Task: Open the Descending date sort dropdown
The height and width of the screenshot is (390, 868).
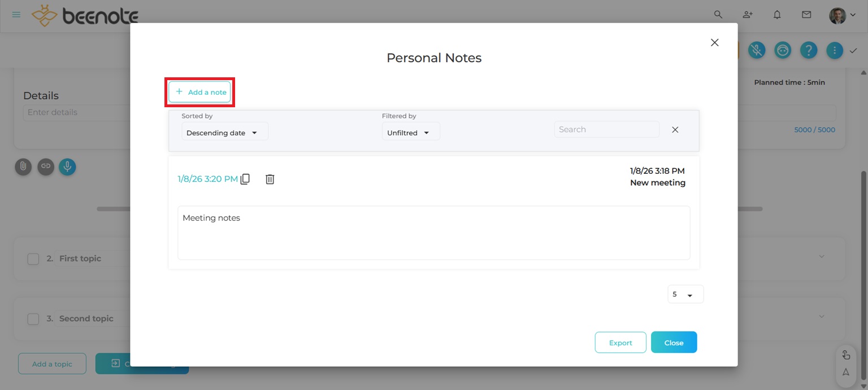Action: (224, 133)
